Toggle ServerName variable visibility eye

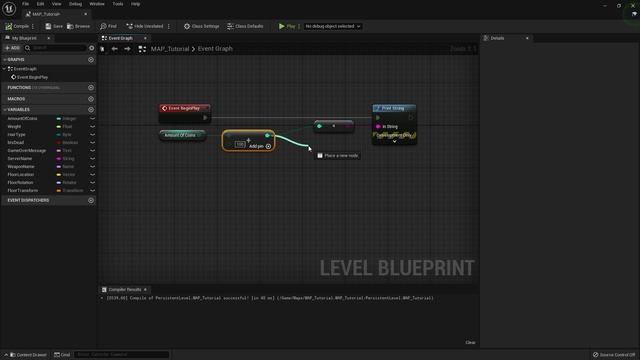(92, 158)
